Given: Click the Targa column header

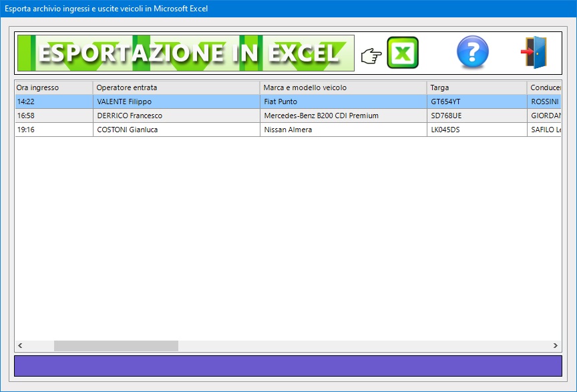Looking at the screenshot, I should (x=477, y=87).
